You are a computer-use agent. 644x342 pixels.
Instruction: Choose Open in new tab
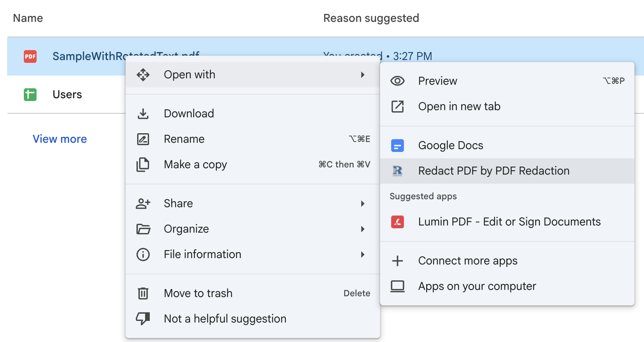pos(507,107)
